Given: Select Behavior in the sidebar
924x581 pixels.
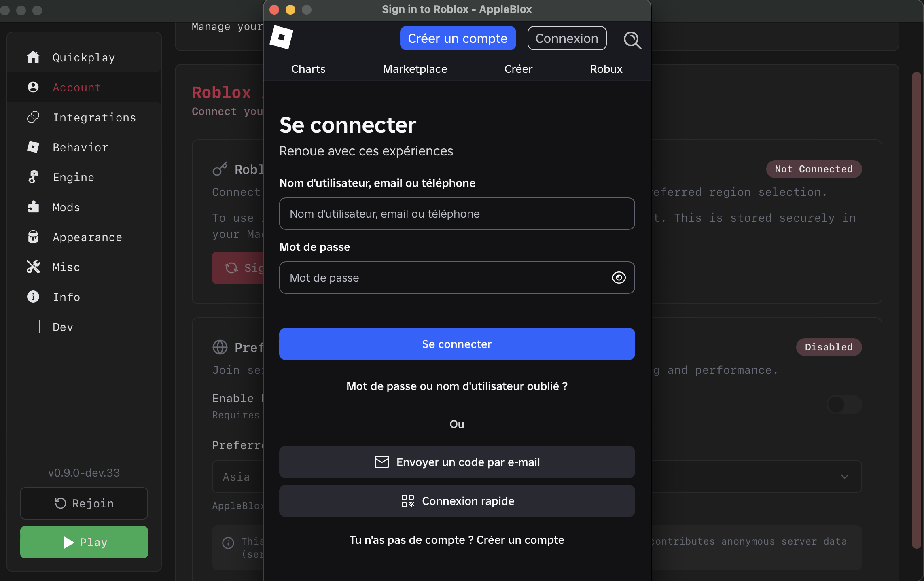Looking at the screenshot, I should [x=80, y=147].
